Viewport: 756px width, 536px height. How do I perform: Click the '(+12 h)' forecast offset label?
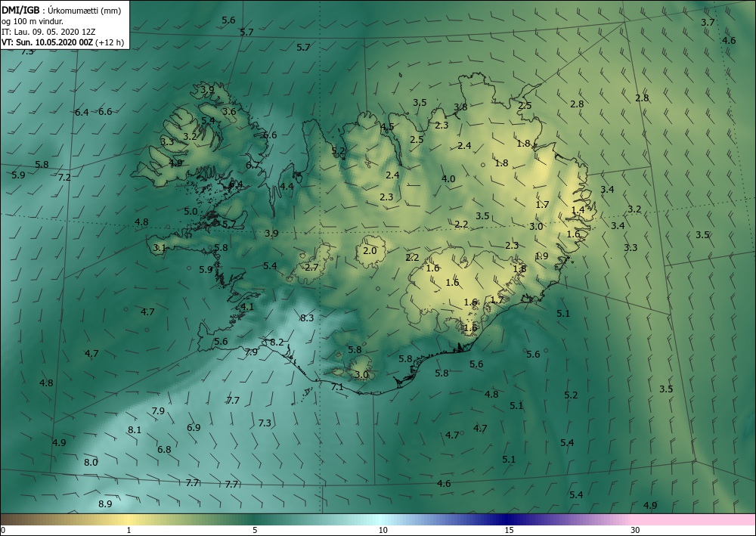[x=110, y=42]
